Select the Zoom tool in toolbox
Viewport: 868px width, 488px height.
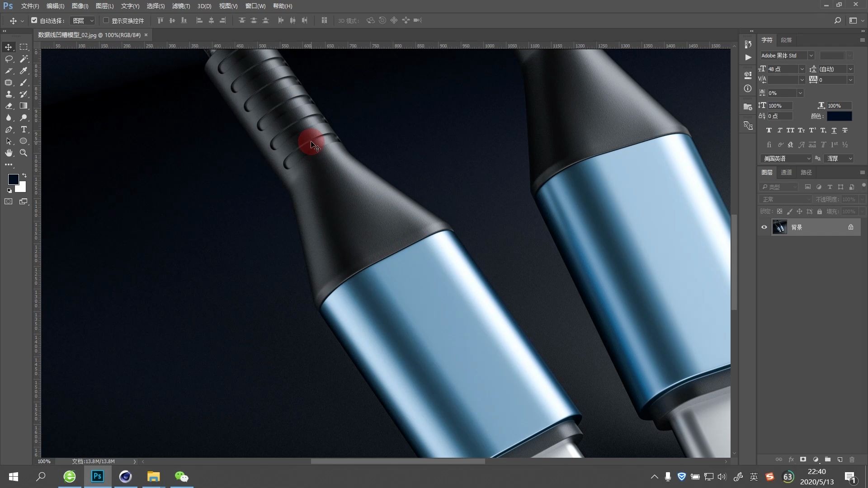pyautogui.click(x=24, y=153)
